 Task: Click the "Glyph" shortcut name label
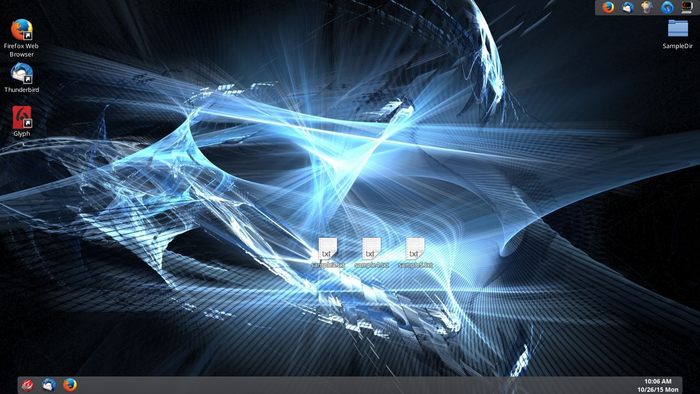tap(21, 133)
